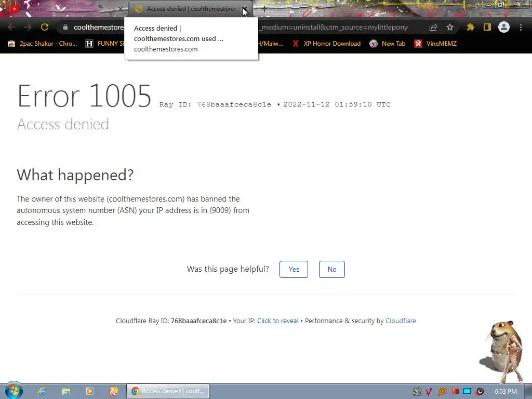
Task: Click the red V tray icon
Action: coord(429,392)
